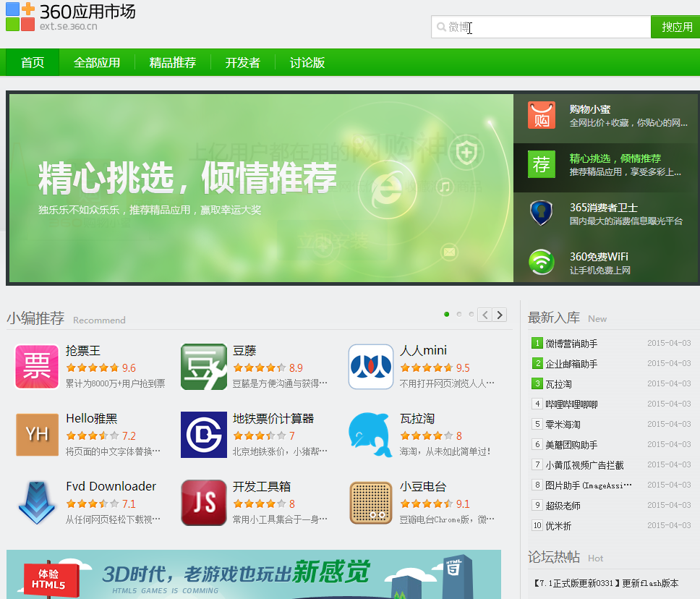Open 开发工具箱 title link
The height and width of the screenshot is (599, 700).
(x=262, y=486)
